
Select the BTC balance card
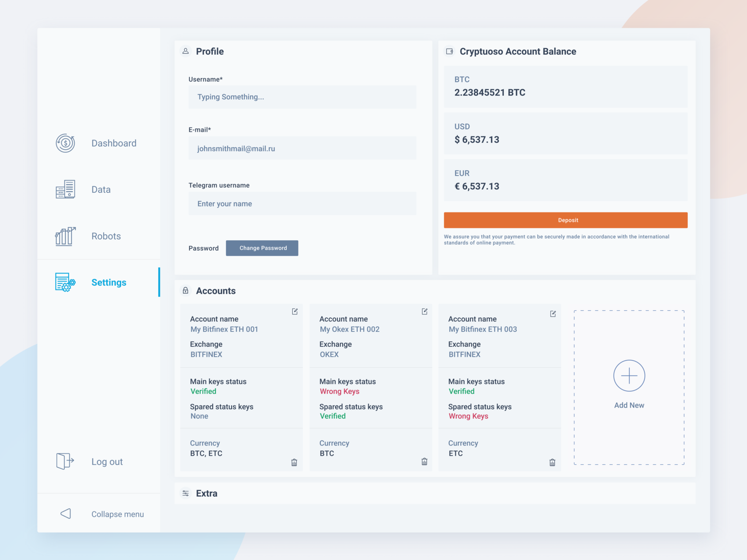[565, 87]
